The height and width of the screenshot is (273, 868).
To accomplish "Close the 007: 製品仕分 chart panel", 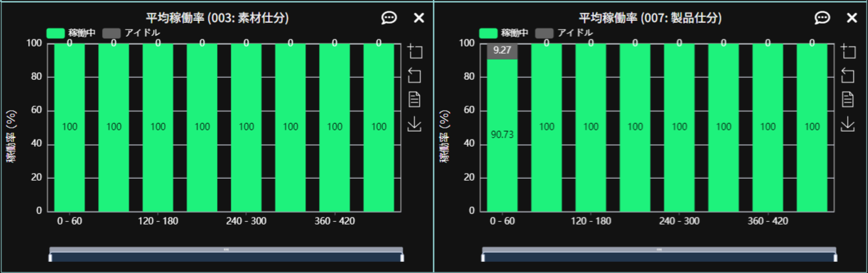I will (x=852, y=18).
